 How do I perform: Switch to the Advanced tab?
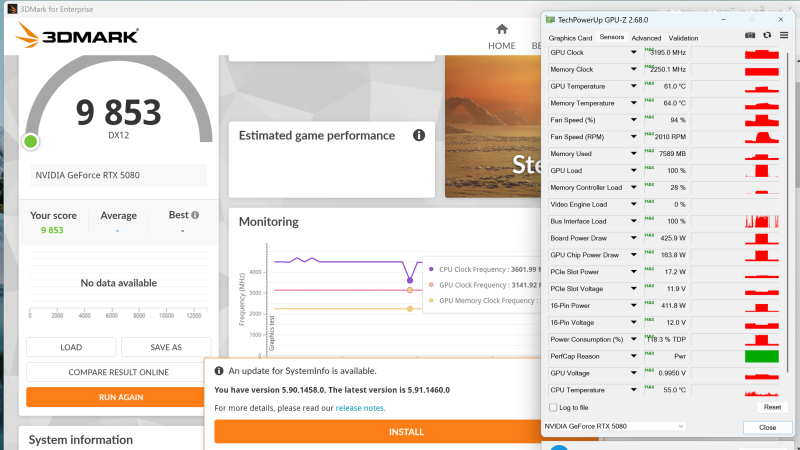pyautogui.click(x=646, y=38)
